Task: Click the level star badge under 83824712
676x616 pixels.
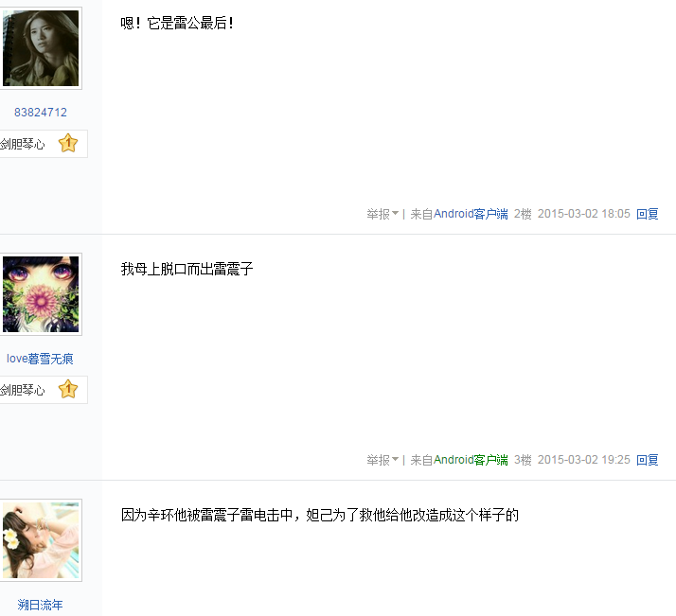Action: tap(68, 144)
